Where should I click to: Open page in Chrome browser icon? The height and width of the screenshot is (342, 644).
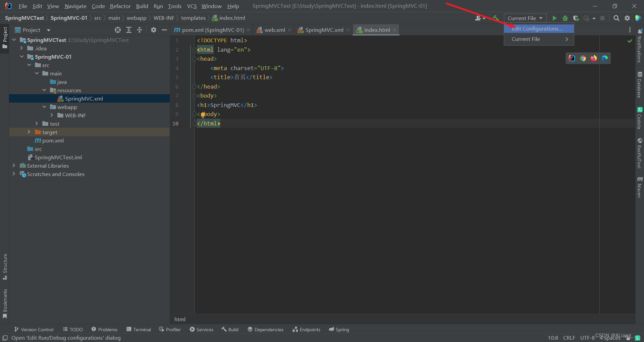[x=583, y=58]
